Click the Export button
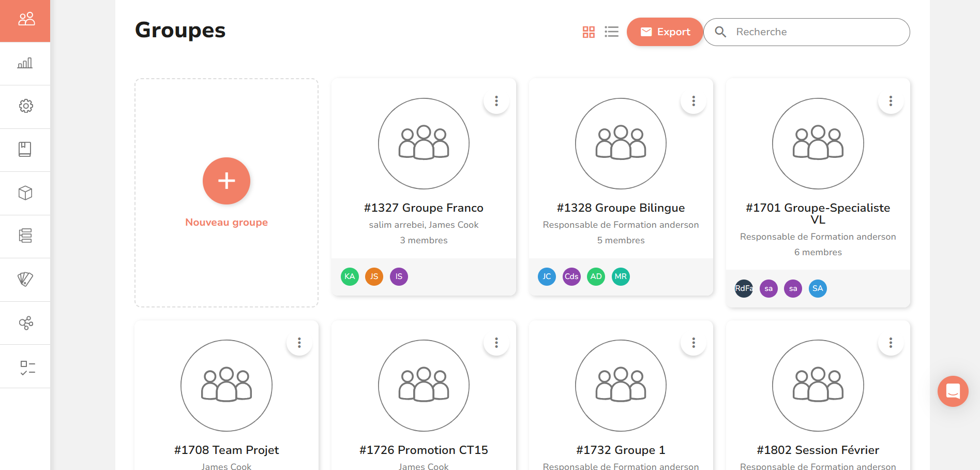This screenshot has height=470, width=980. tap(665, 32)
